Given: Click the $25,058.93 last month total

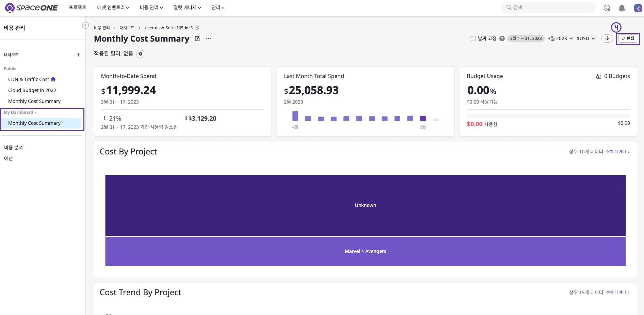Looking at the screenshot, I should click(311, 90).
